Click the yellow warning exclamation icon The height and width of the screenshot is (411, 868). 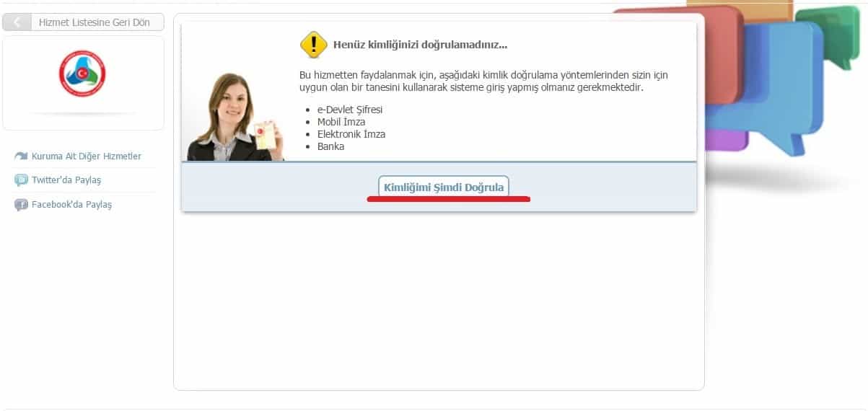(314, 45)
